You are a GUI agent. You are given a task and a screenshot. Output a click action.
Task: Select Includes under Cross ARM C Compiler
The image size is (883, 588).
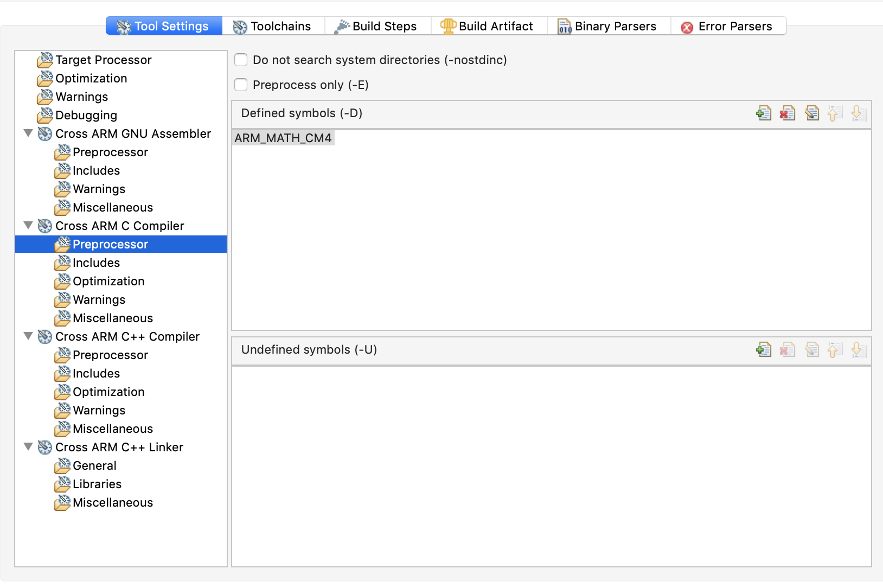[96, 263]
